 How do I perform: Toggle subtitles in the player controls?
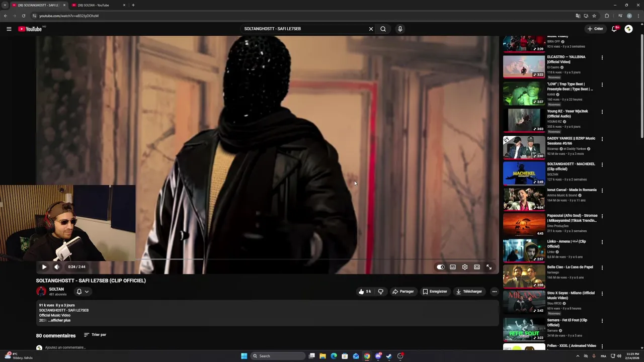pos(453,267)
